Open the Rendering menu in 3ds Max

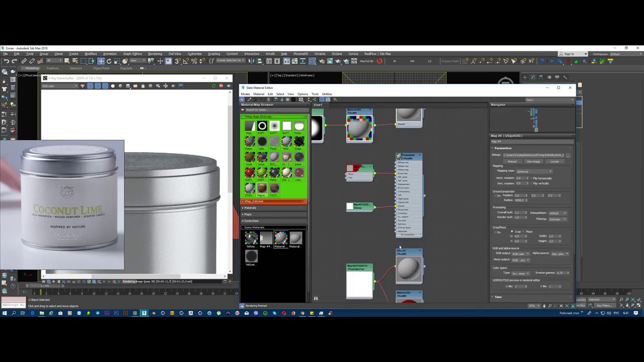pos(155,54)
